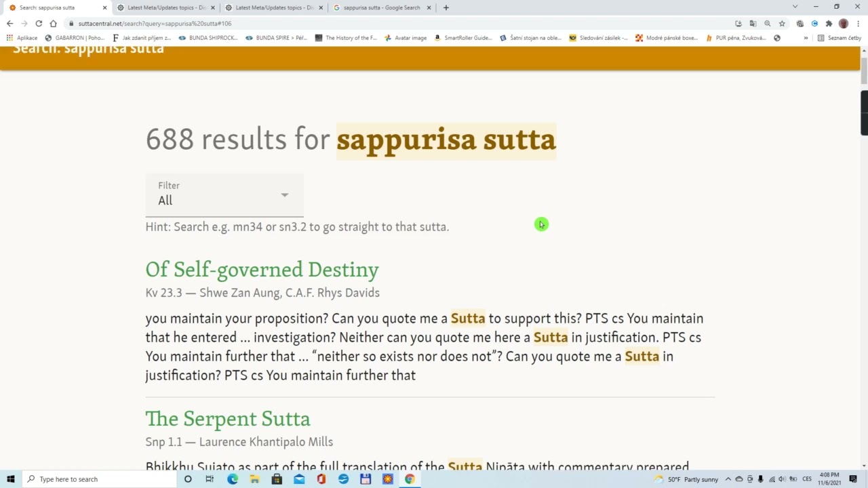Show hidden bookmarks with the double chevron
This screenshot has height=488, width=868.
(x=806, y=38)
